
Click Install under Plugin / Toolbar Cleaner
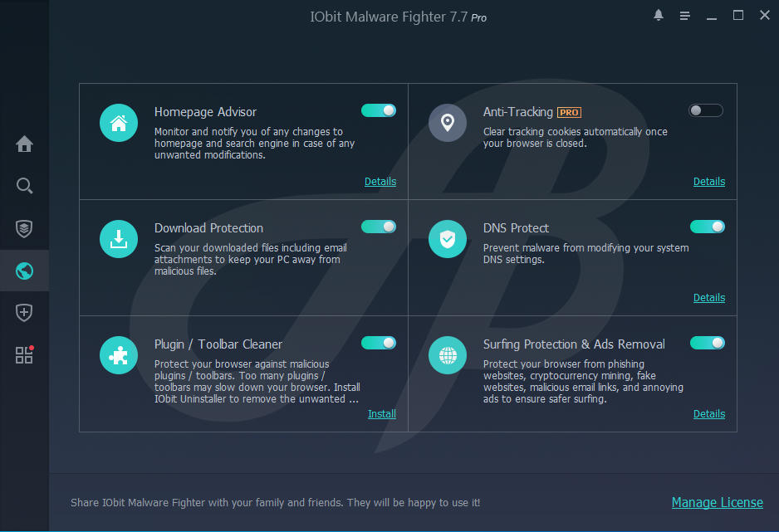click(x=381, y=414)
